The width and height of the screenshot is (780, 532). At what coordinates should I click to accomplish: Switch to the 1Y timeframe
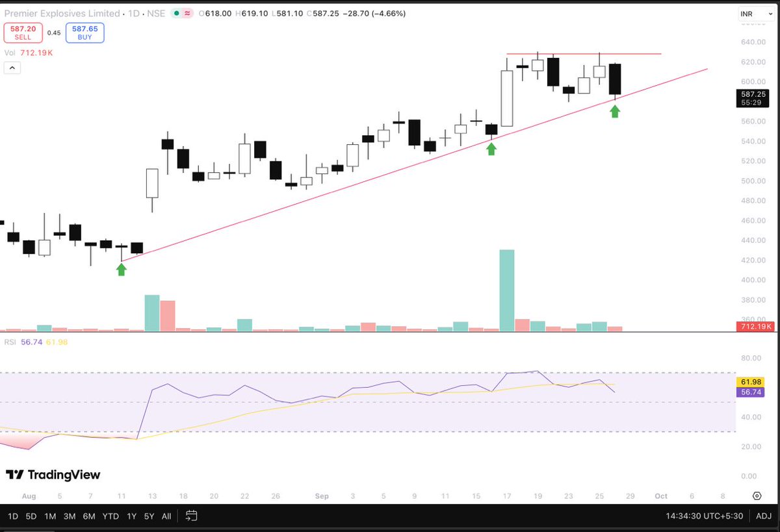(131, 514)
